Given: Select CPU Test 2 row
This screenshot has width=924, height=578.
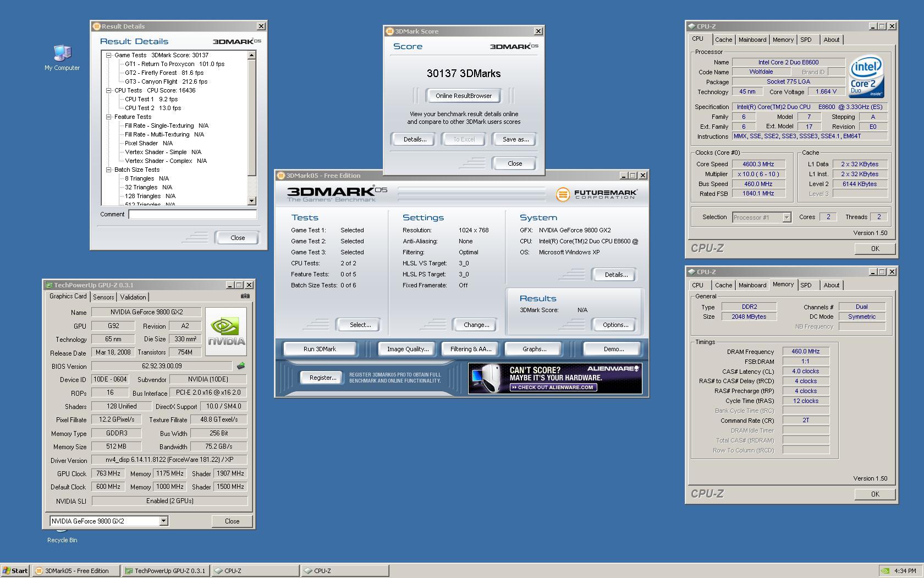Looking at the screenshot, I should 152,108.
